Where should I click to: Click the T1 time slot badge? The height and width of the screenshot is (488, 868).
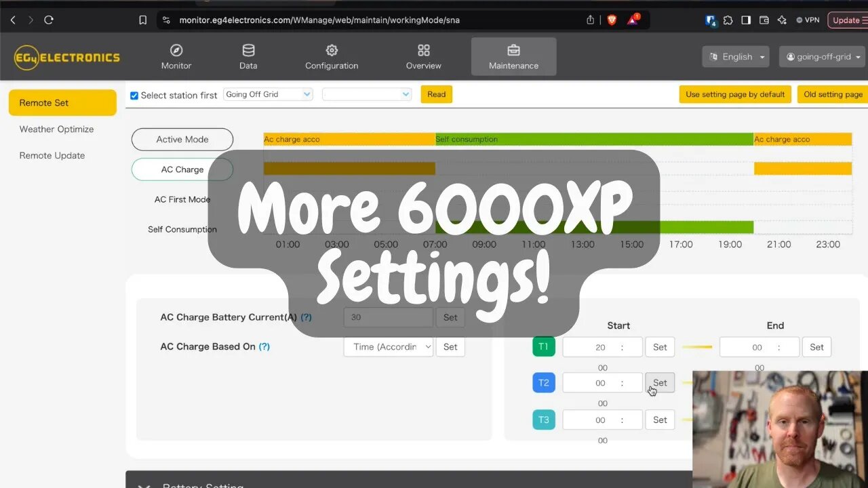point(544,346)
